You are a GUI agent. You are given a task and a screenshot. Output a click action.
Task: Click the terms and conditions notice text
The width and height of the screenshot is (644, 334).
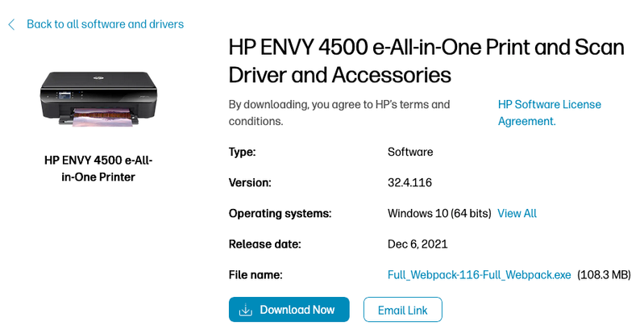(x=339, y=113)
